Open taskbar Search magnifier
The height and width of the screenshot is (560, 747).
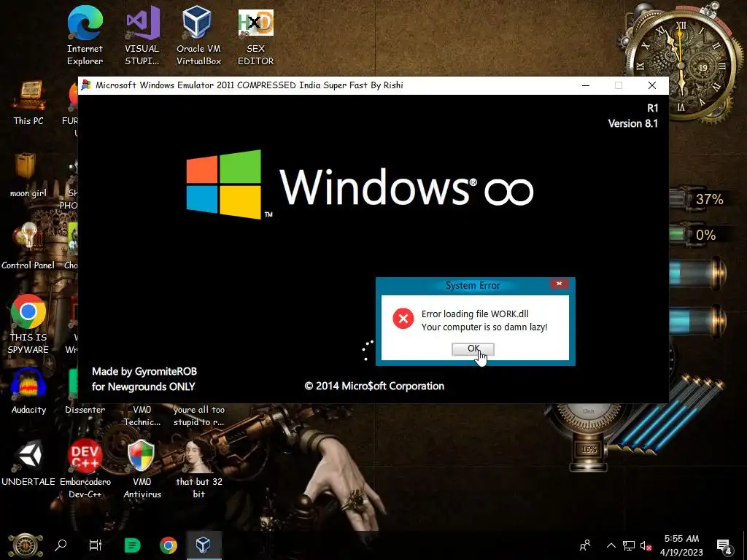(x=61, y=545)
